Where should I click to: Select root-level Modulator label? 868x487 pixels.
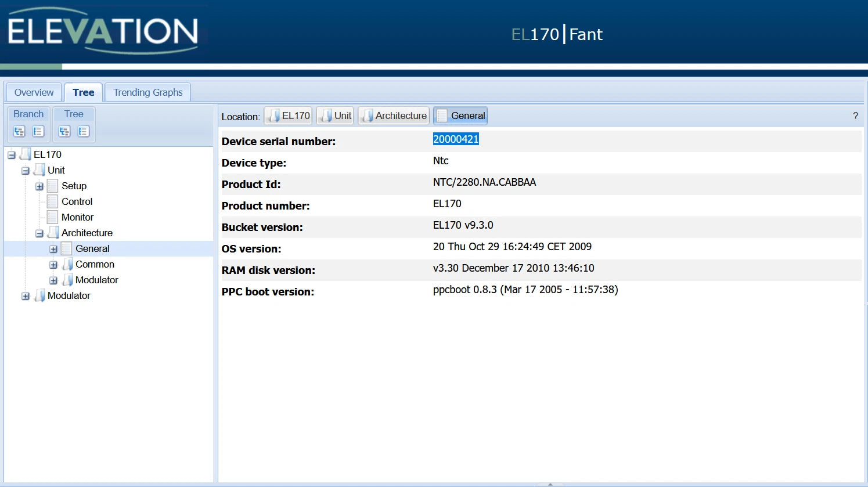pos(69,295)
